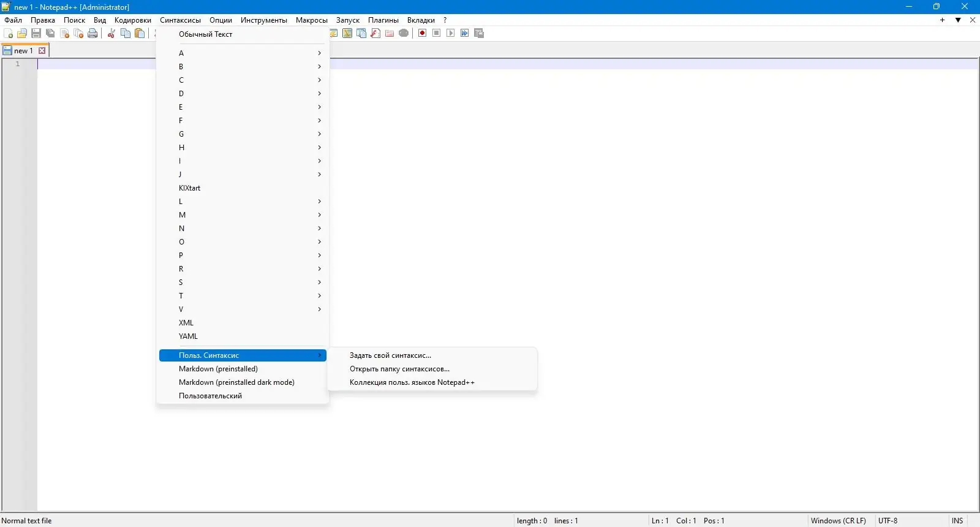This screenshot has width=980, height=527.
Task: Close current document toolbar icon
Action: [x=64, y=33]
